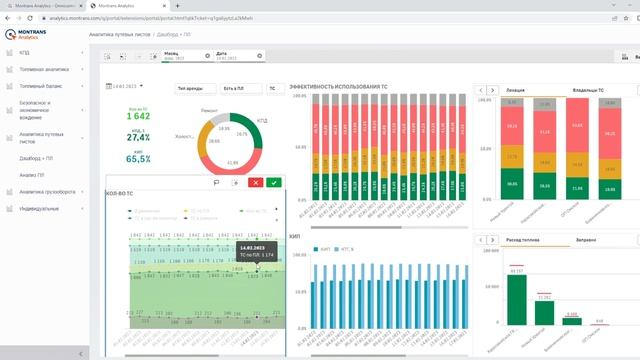Toggle ТС по ПЛ legend series

coord(197,211)
